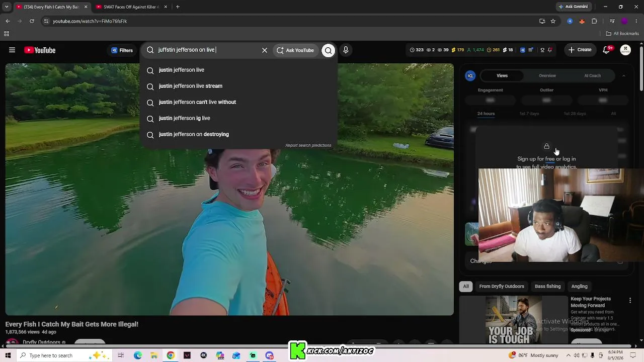Switch to the vidIQ Overview tab
Image resolution: width=644 pixels, height=362 pixels.
tap(547, 76)
